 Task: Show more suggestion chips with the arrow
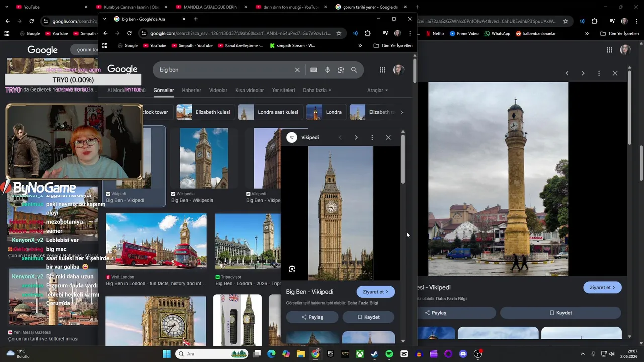(401, 112)
